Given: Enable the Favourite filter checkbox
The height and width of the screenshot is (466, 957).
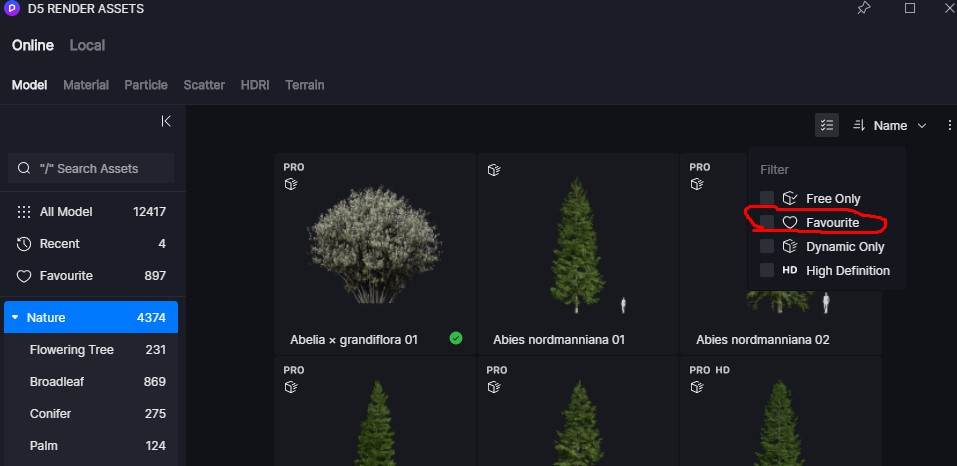Looking at the screenshot, I should click(x=767, y=222).
